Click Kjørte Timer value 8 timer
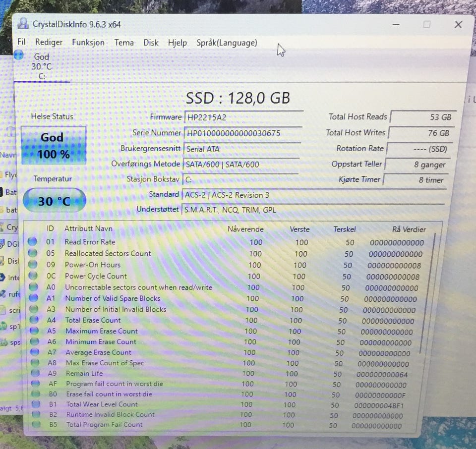476x449 pixels. click(x=416, y=180)
